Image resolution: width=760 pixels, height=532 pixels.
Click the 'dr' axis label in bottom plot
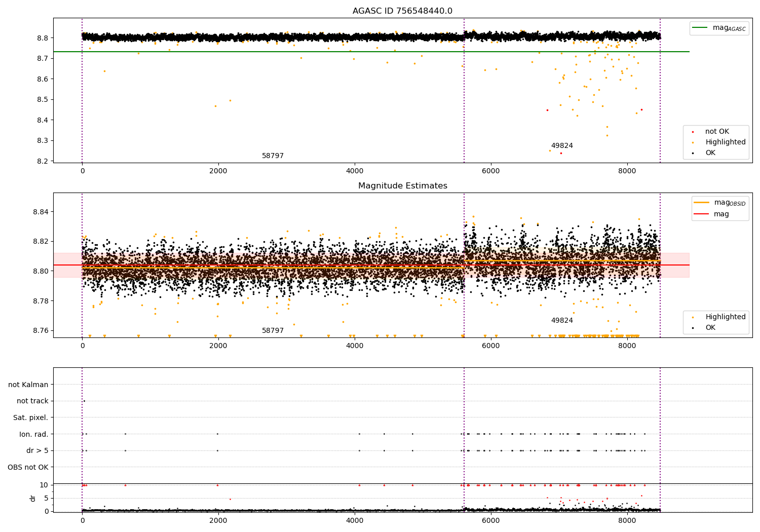tap(33, 498)
